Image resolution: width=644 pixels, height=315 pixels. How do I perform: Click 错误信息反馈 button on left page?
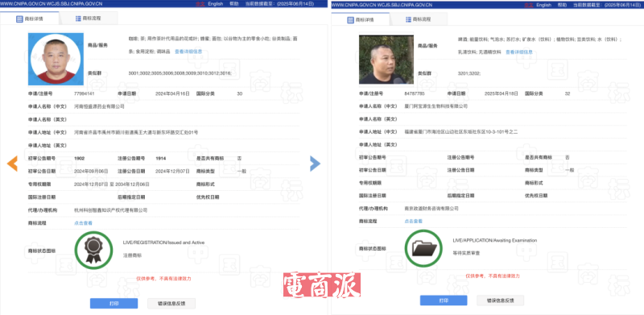pyautogui.click(x=171, y=304)
